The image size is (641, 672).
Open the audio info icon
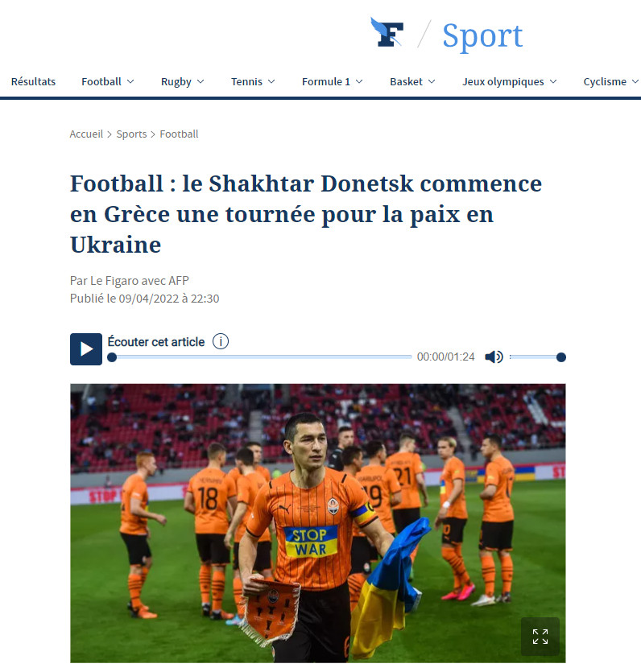tap(221, 341)
